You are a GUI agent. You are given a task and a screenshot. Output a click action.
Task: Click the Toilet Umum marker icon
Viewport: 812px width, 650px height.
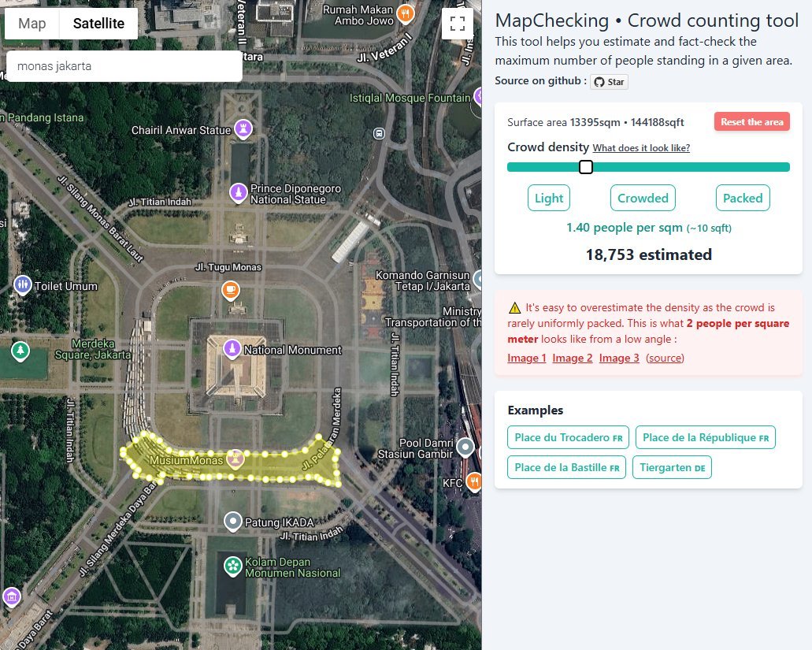(x=22, y=285)
